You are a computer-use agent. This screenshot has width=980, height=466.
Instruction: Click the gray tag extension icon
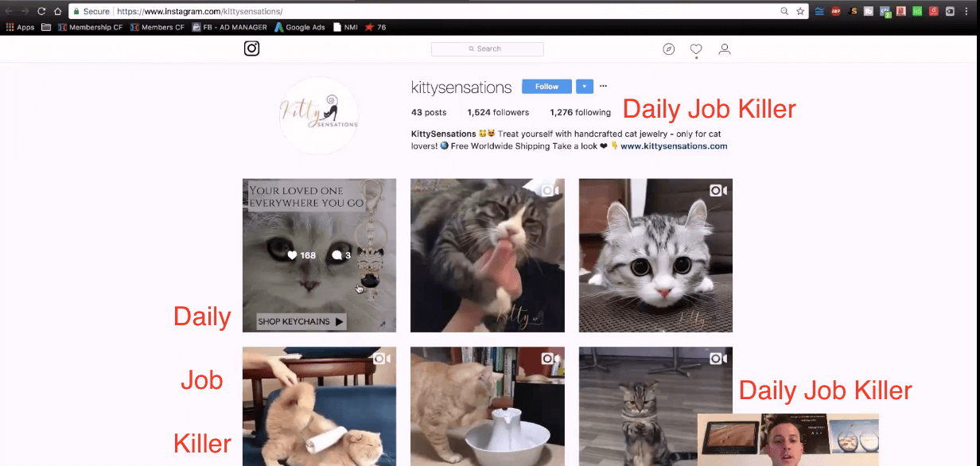950,11
